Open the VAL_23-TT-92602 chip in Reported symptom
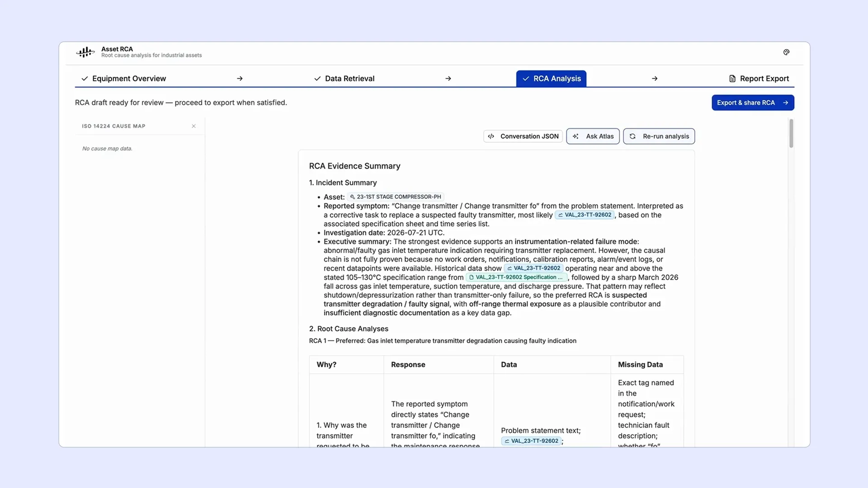This screenshot has height=488, width=868. tap(585, 215)
